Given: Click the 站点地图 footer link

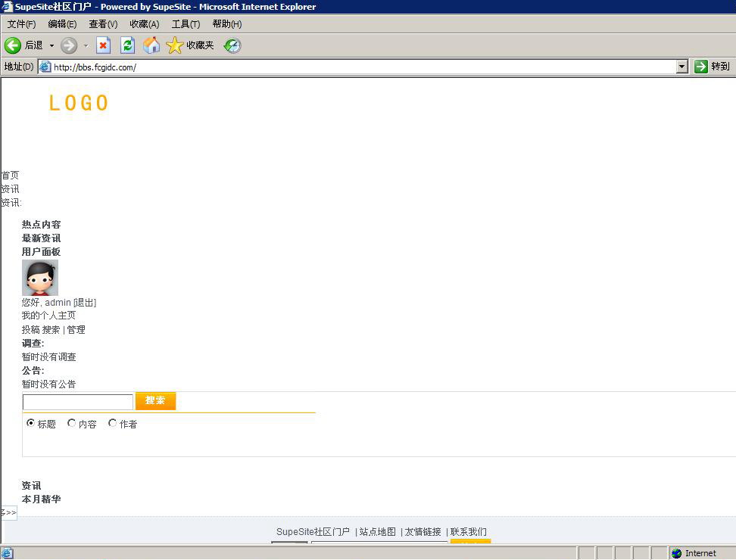Looking at the screenshot, I should click(377, 532).
